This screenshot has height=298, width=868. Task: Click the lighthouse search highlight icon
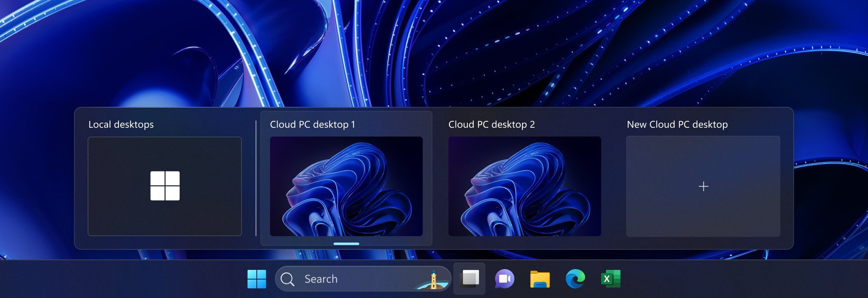click(432, 280)
